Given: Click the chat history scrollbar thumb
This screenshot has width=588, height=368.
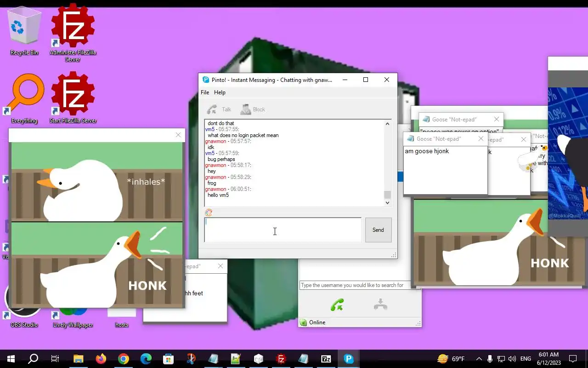Looking at the screenshot, I should pyautogui.click(x=387, y=195).
